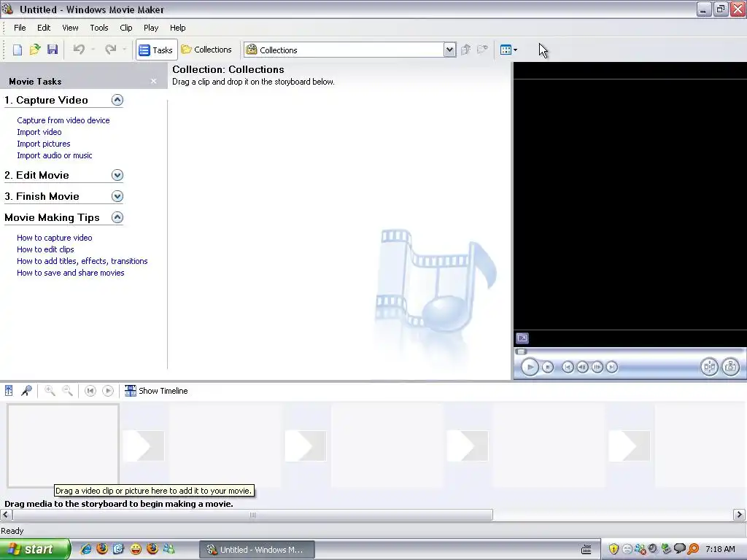
Task: Click the storyboard scroll left arrow
Action: pos(6,515)
